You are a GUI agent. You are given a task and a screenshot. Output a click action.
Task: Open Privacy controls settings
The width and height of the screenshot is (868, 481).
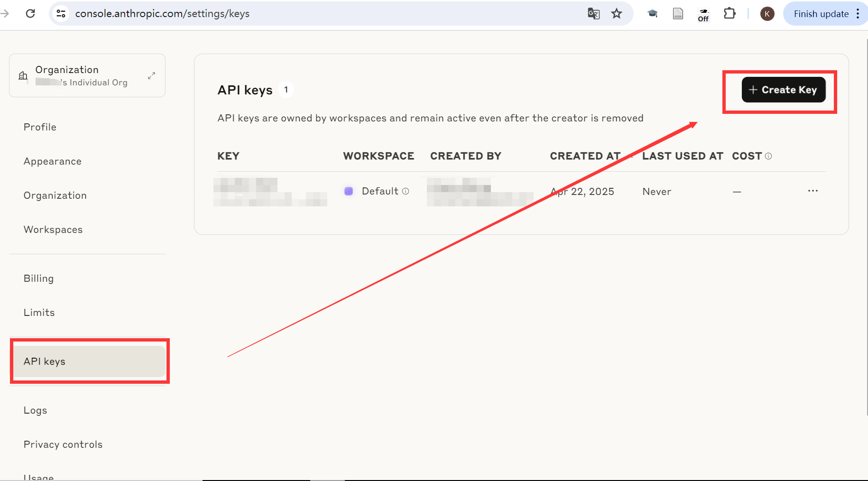(x=63, y=444)
